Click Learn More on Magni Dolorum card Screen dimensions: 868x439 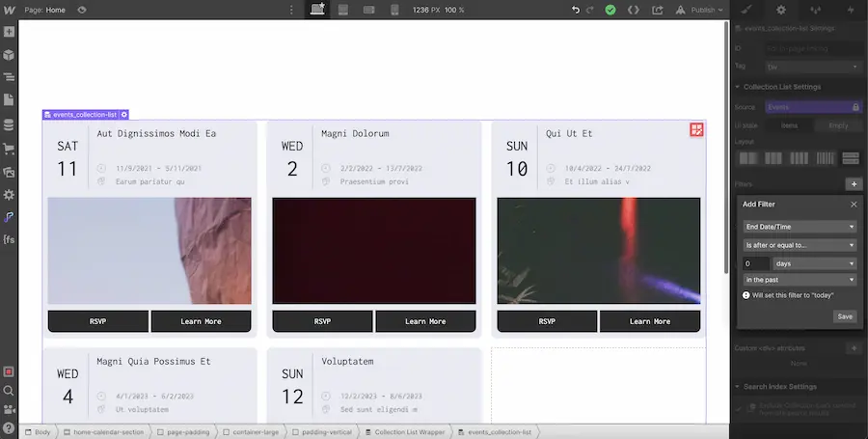pos(425,321)
